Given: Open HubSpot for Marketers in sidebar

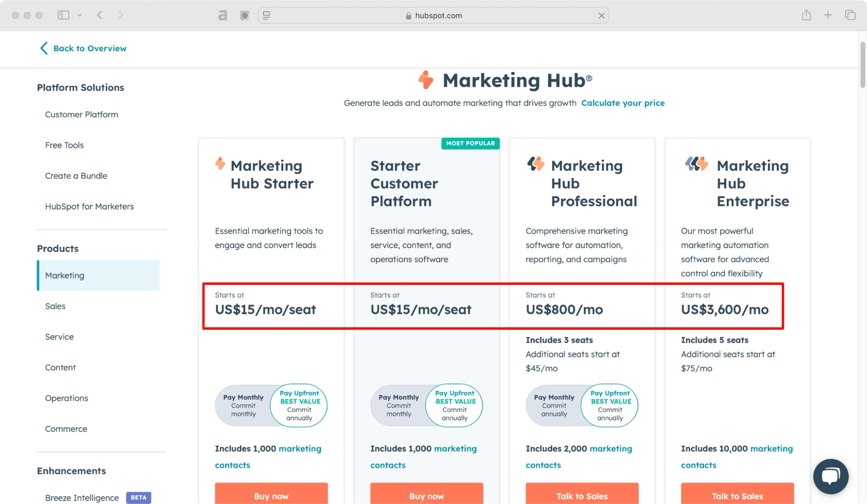Looking at the screenshot, I should point(89,206).
